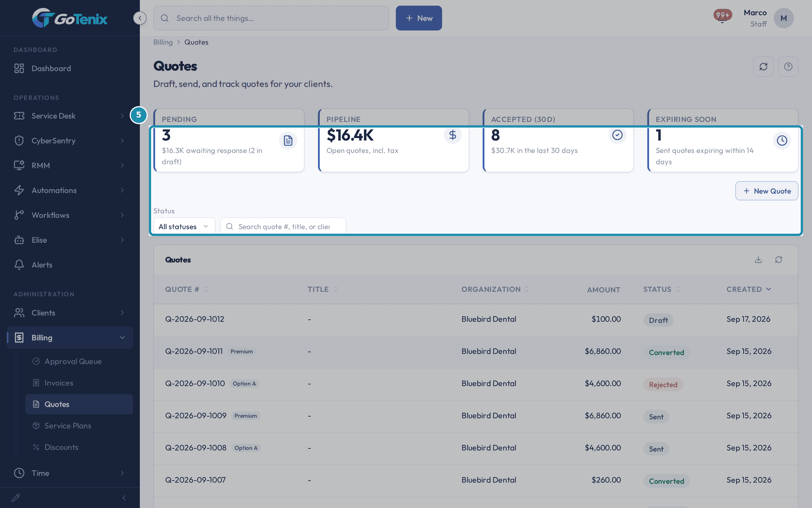Click the Rejected status badge on Q-2026-09-1010
Screen dimensions: 812x508
(663, 385)
